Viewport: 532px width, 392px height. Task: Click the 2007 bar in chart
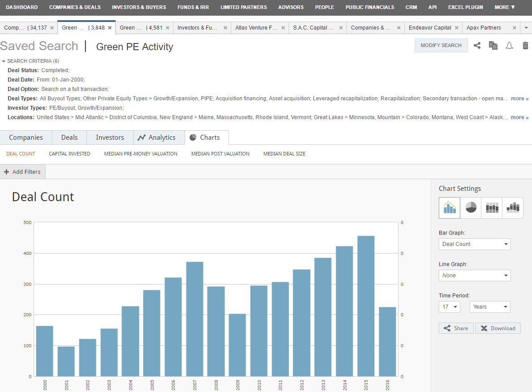[x=195, y=319]
